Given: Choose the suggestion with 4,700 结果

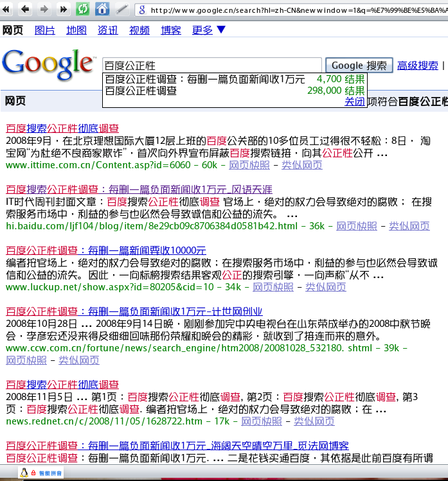Looking at the screenshot, I should (x=235, y=79).
